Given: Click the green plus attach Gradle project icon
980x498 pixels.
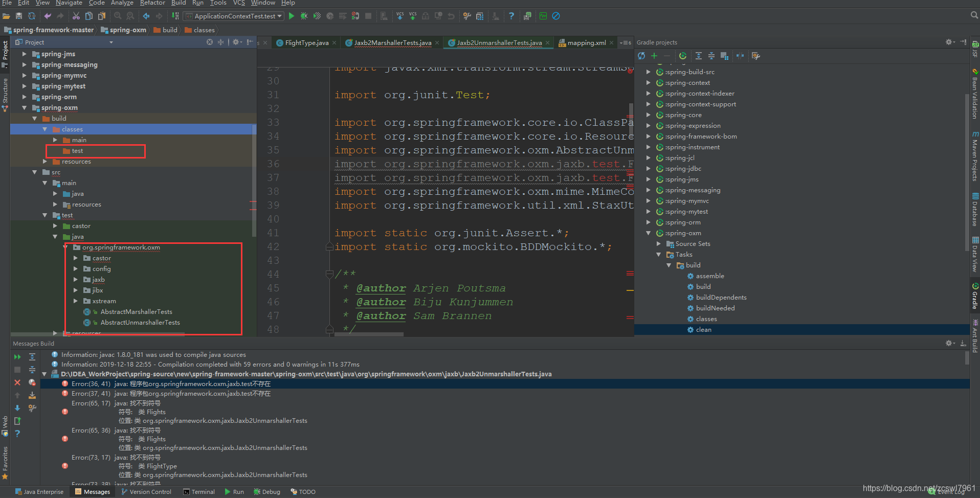Looking at the screenshot, I should (654, 56).
